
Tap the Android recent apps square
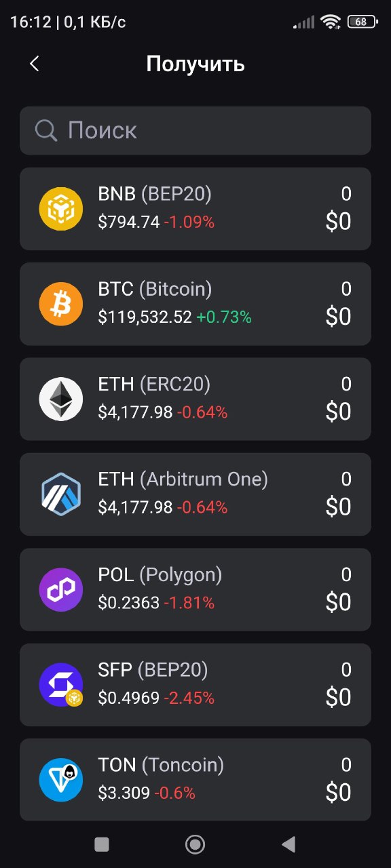click(x=102, y=844)
